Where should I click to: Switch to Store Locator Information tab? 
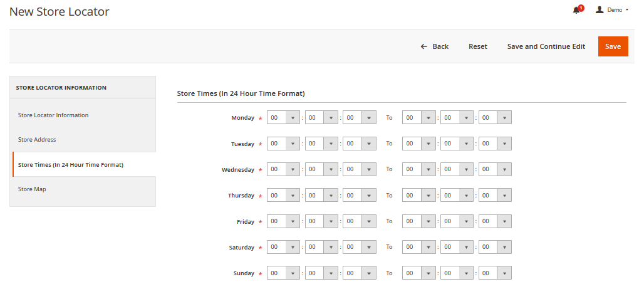[x=53, y=115]
